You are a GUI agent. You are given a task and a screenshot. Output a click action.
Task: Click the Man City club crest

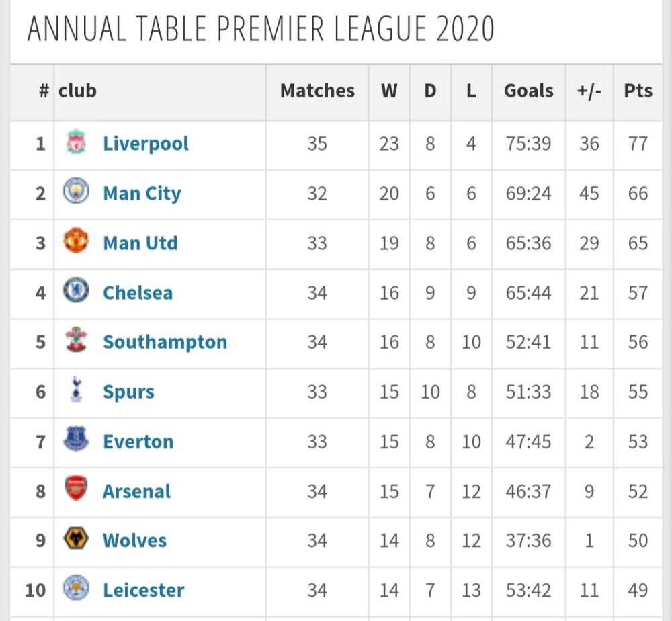click(77, 191)
